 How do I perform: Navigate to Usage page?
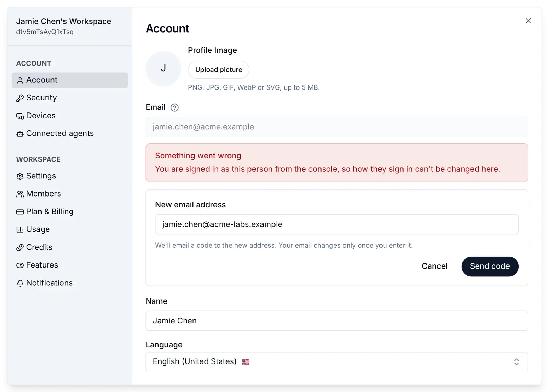tap(70, 230)
